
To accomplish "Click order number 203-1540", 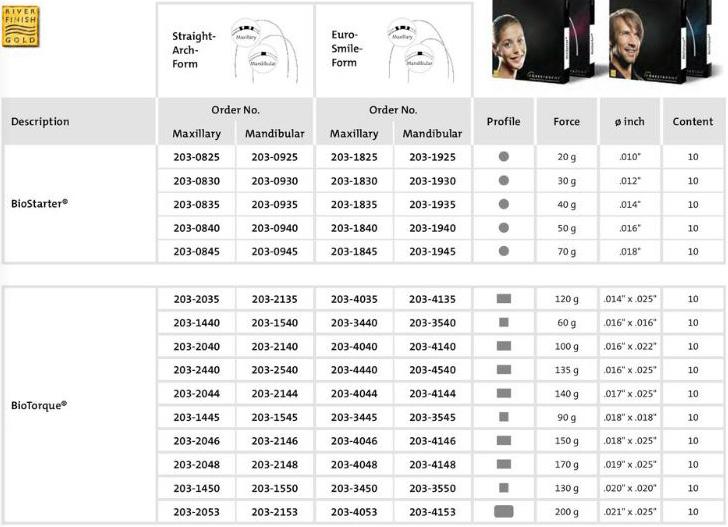I will click(275, 323).
